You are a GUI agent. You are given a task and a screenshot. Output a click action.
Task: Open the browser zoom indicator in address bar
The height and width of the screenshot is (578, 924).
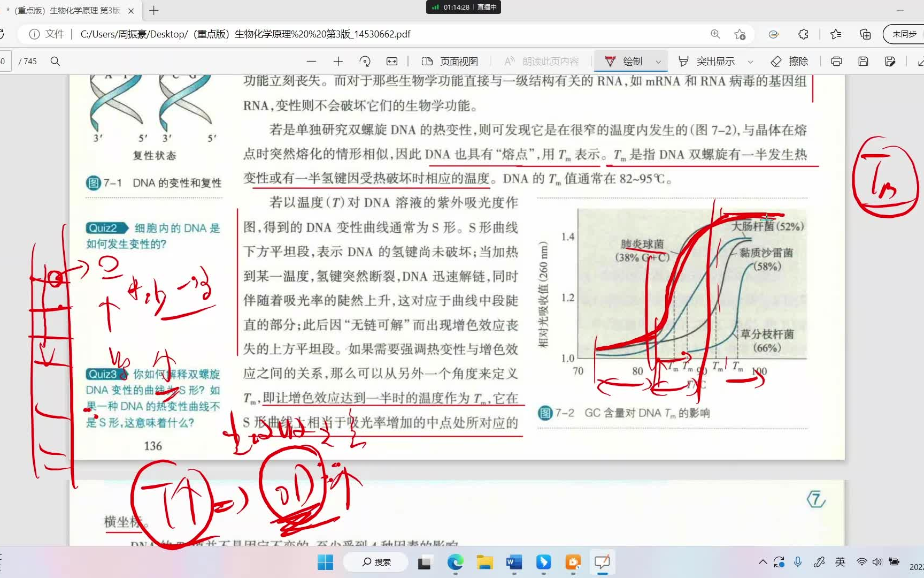point(715,34)
